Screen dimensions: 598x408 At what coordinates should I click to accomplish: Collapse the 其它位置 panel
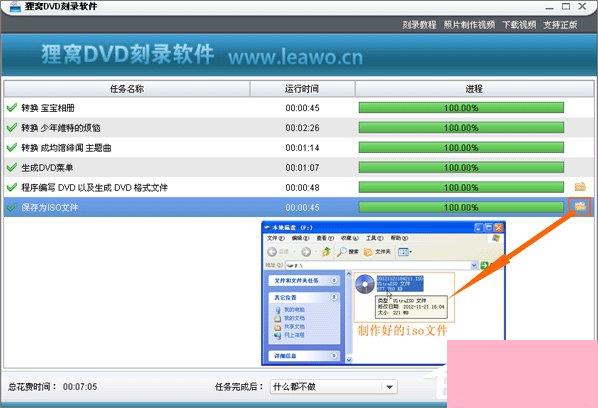(334, 297)
